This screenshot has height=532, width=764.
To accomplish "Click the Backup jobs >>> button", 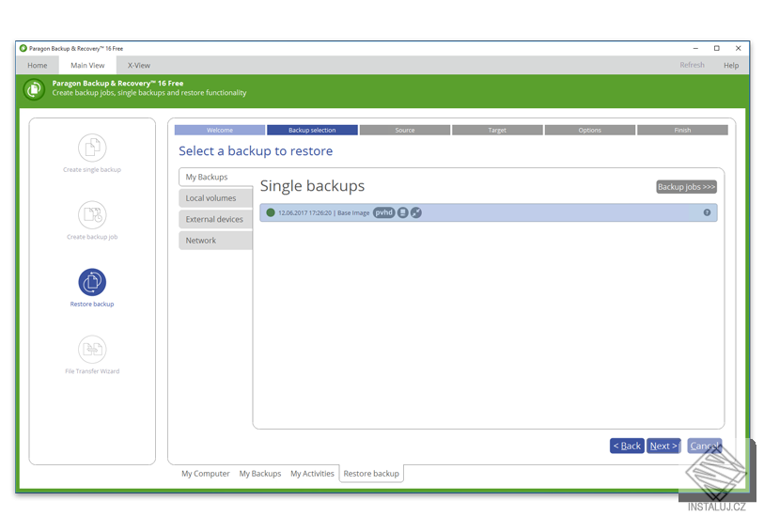I will 686,187.
